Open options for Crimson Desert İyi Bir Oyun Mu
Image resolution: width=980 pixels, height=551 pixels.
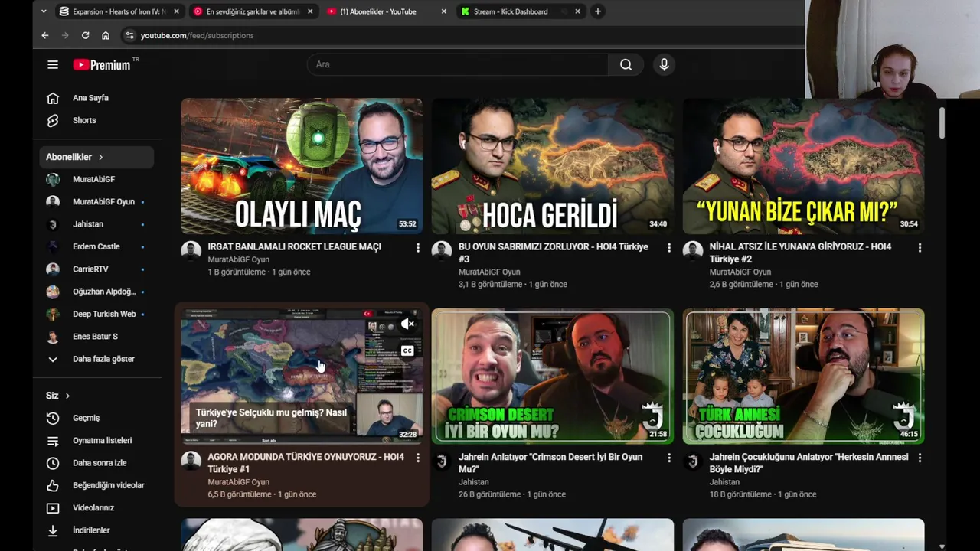(x=668, y=458)
